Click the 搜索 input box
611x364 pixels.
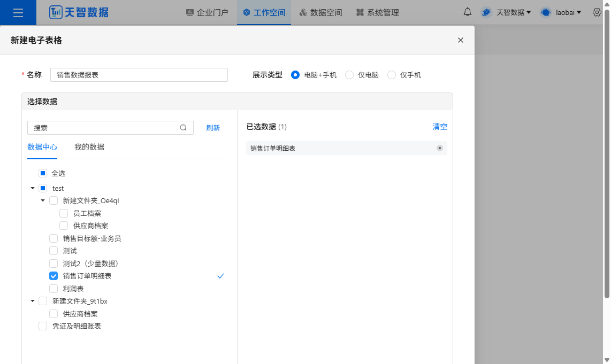(x=110, y=128)
